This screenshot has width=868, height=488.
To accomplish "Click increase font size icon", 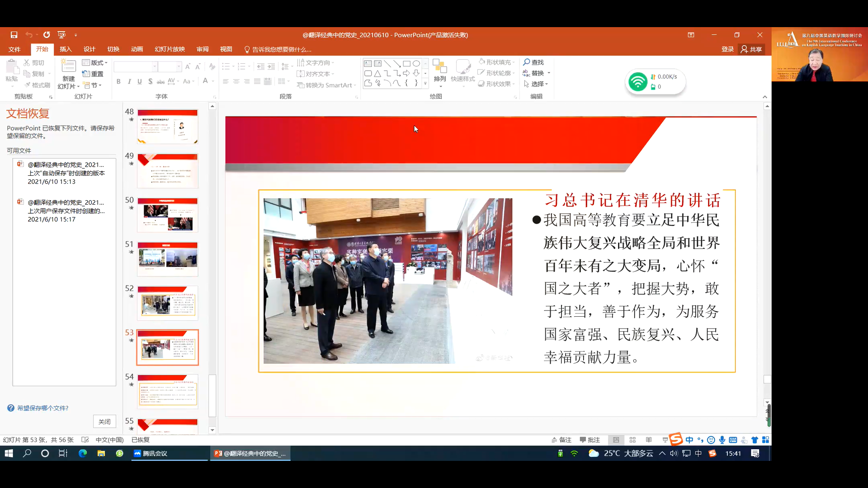I will point(188,67).
